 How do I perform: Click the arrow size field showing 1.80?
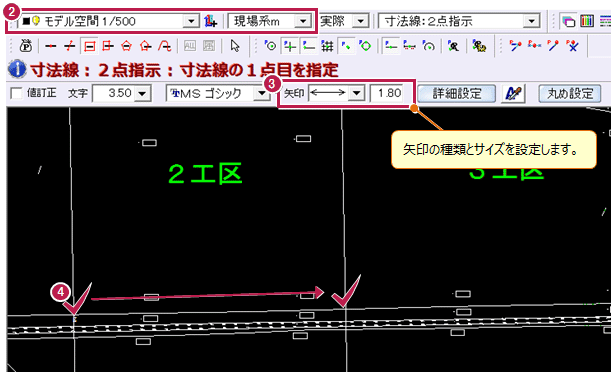tap(388, 93)
